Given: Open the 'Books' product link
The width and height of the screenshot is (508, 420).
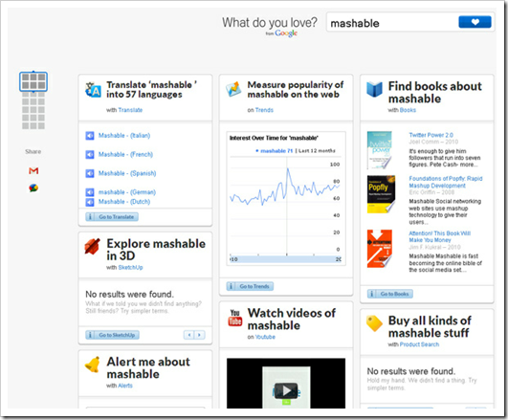Looking at the screenshot, I should 408,110.
